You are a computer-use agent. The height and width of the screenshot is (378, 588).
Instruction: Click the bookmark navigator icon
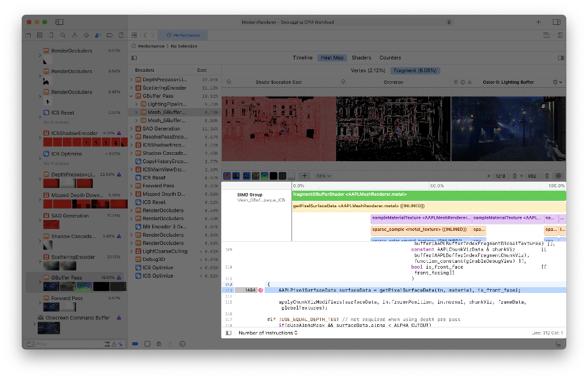click(x=52, y=35)
